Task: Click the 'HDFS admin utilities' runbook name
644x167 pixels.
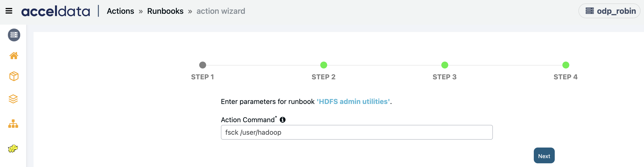Action: click(353, 101)
